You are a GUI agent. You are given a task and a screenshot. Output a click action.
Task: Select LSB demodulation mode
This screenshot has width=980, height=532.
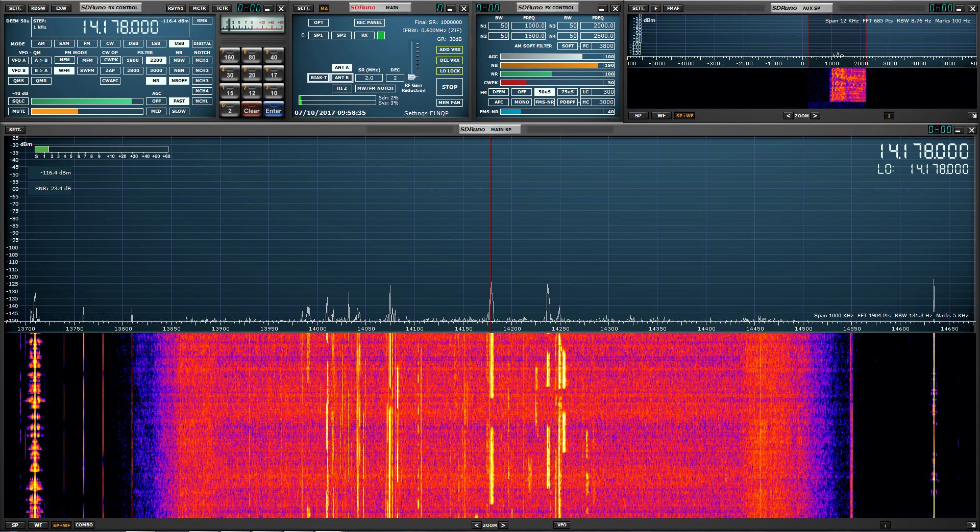point(156,43)
